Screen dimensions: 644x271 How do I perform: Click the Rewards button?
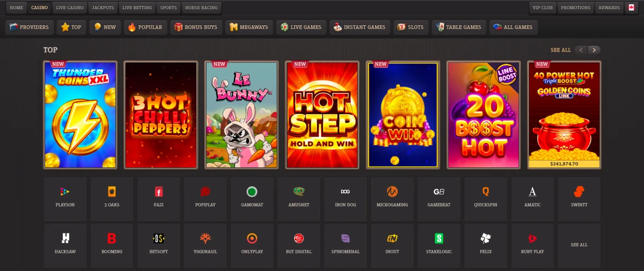pyautogui.click(x=609, y=8)
